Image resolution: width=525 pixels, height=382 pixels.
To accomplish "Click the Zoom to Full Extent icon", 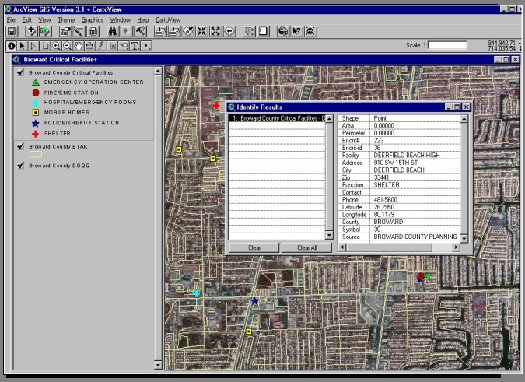I will (x=160, y=31).
